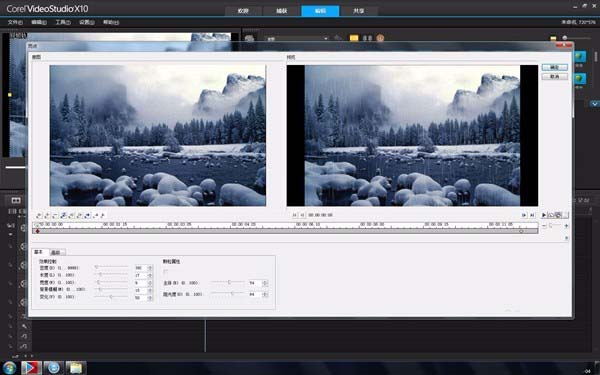Zoom in the keyframe timeline with plus icon

pos(566,226)
